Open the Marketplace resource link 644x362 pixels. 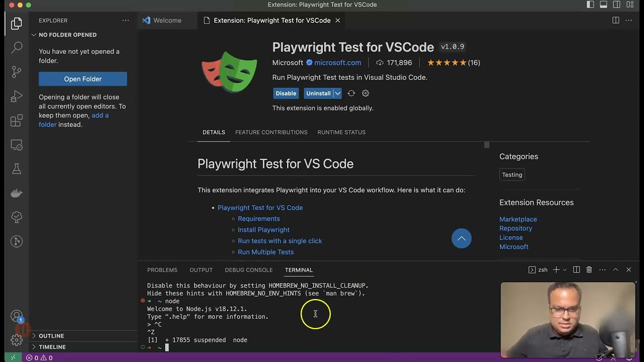point(518,219)
